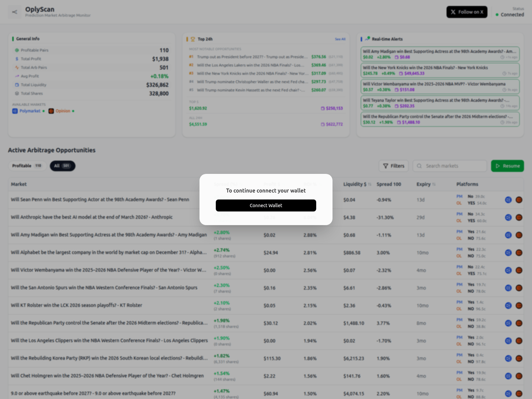Open Polymarket icon for Rebuilding Korea Party row

pos(508,358)
